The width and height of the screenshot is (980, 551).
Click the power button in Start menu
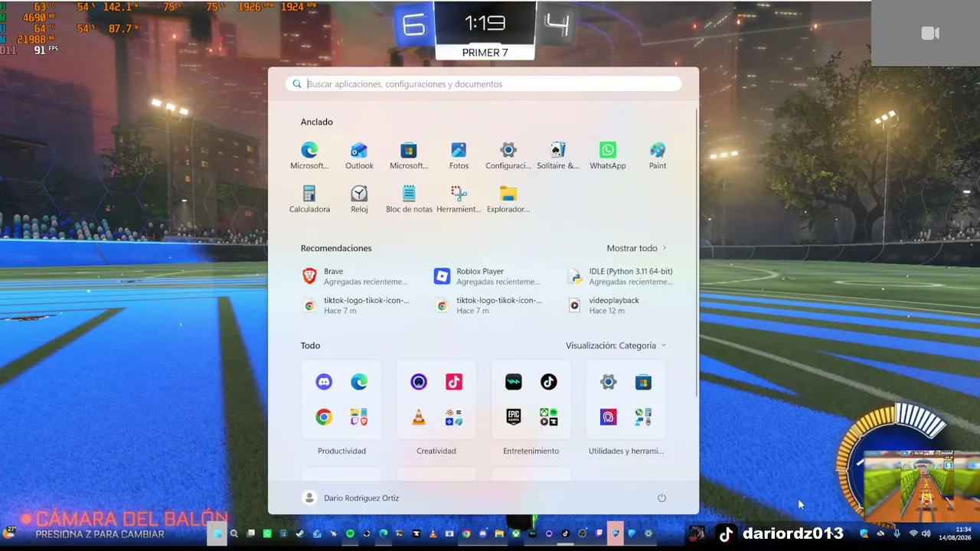[661, 498]
